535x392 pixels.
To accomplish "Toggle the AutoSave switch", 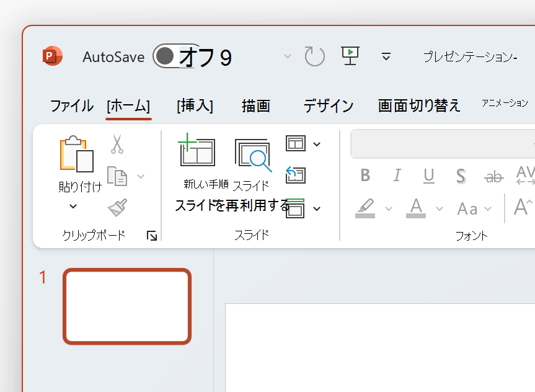I will click(x=177, y=56).
